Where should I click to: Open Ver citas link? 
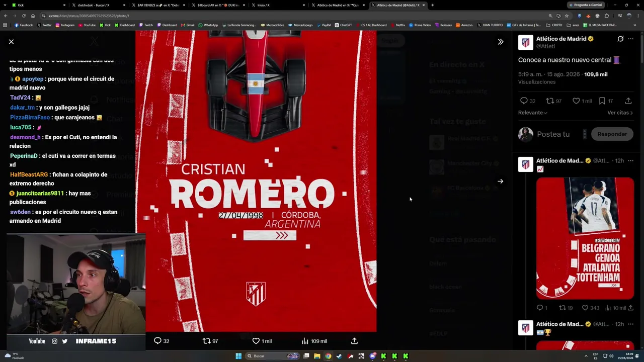coord(620,113)
